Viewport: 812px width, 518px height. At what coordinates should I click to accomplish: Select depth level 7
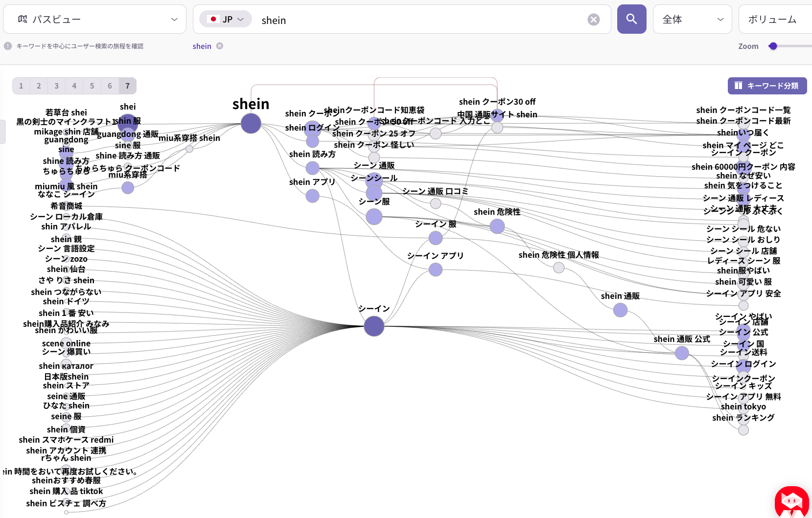coord(127,86)
